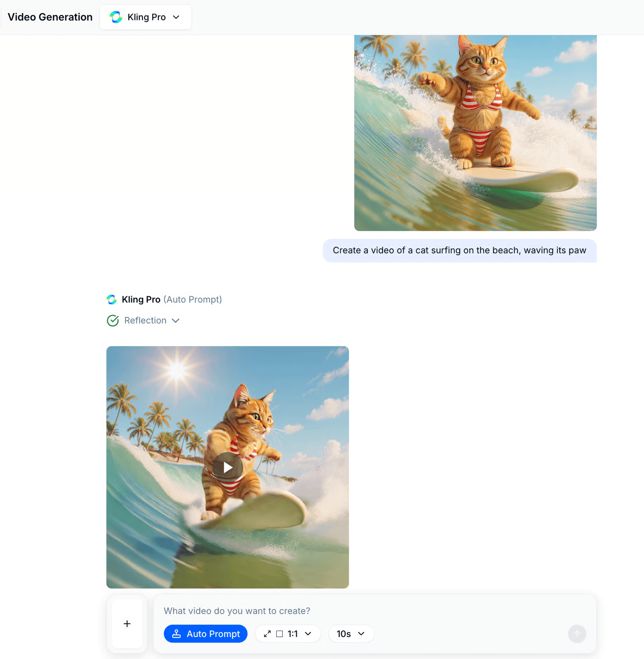Click the Kling logo beside the response header
Screen dimensions: 644x659
pos(111,299)
